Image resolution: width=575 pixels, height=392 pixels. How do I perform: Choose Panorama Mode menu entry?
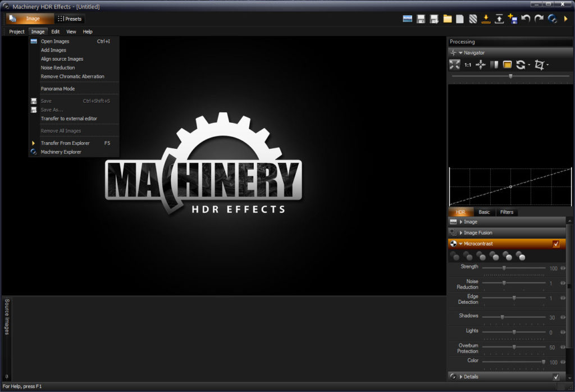tap(74, 89)
